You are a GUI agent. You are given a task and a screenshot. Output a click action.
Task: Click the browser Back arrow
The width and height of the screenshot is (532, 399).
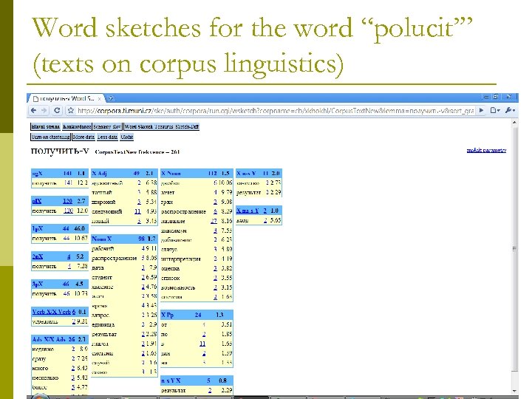coord(33,110)
